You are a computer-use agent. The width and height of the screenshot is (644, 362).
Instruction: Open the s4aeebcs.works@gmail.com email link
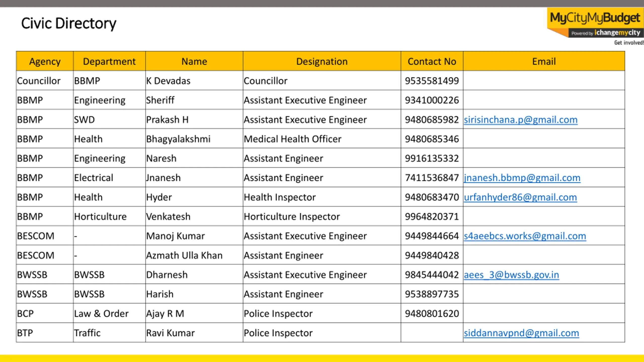[x=525, y=236]
